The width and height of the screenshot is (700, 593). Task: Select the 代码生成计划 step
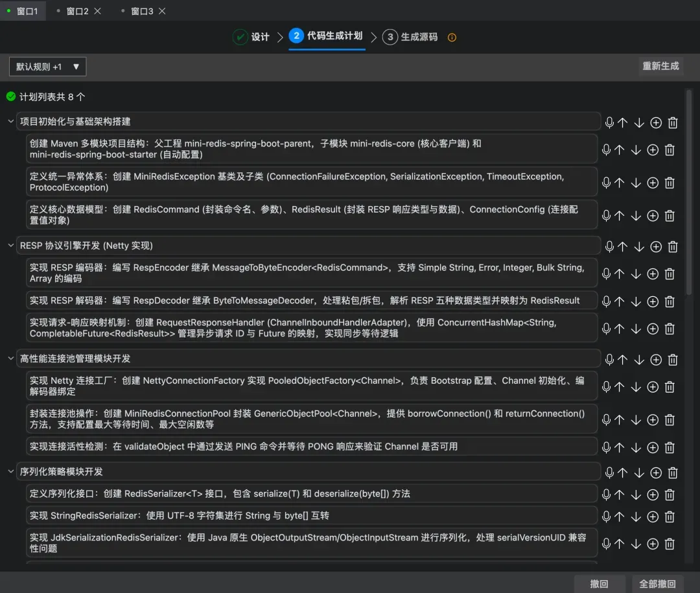tap(326, 36)
